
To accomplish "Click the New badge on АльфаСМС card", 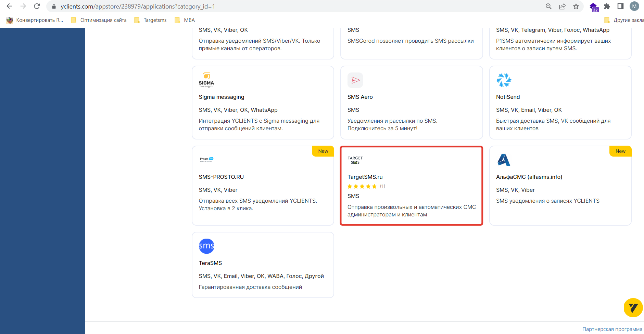I will point(620,151).
